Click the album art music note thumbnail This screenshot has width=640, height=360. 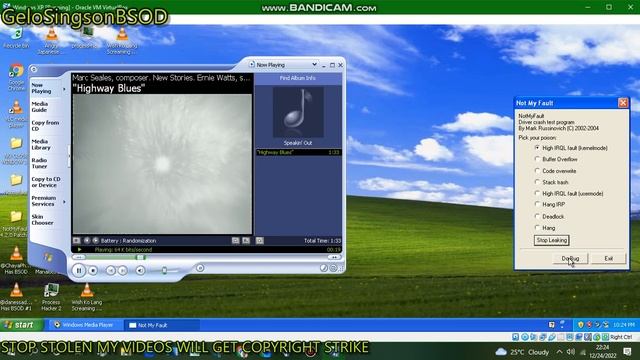298,112
